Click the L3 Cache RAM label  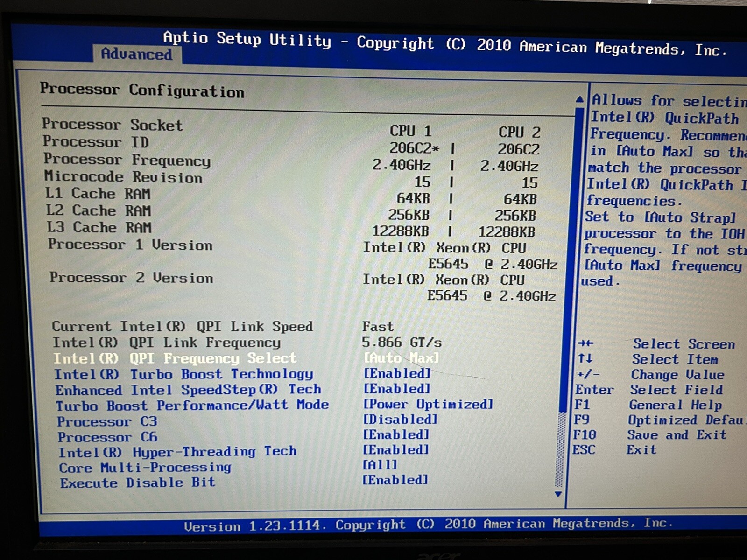99,227
